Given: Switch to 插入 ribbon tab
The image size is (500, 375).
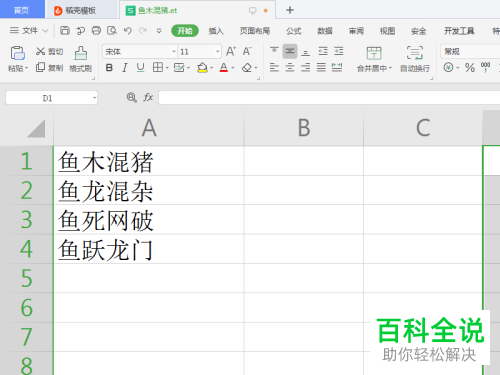Looking at the screenshot, I should coord(216,31).
